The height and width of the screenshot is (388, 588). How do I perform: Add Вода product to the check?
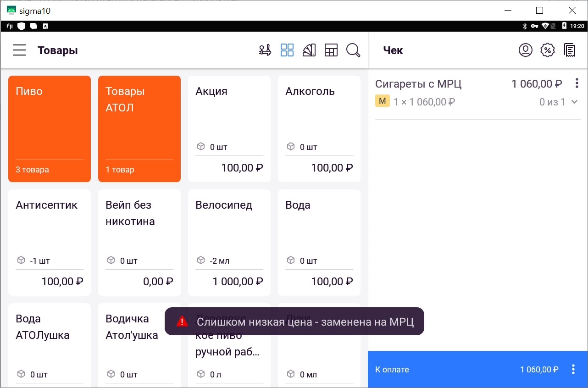point(319,243)
